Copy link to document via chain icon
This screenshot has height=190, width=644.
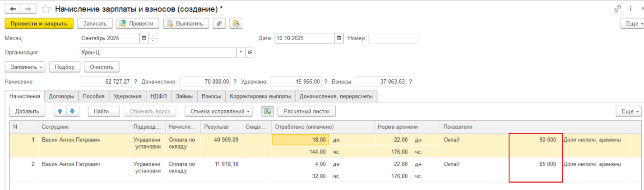pyautogui.click(x=618, y=9)
